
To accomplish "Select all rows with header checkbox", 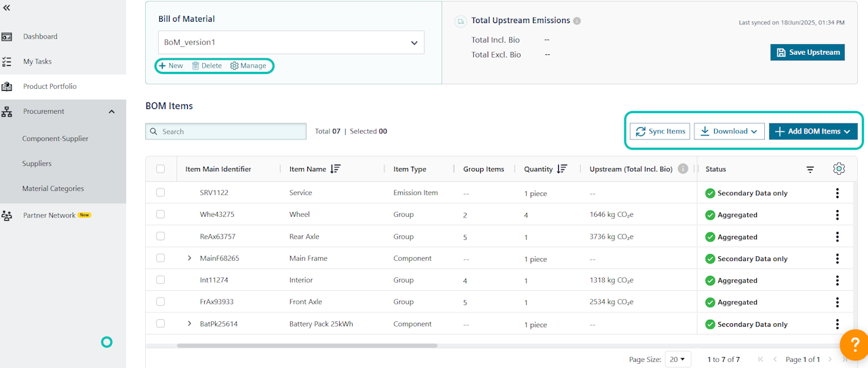I will [161, 169].
